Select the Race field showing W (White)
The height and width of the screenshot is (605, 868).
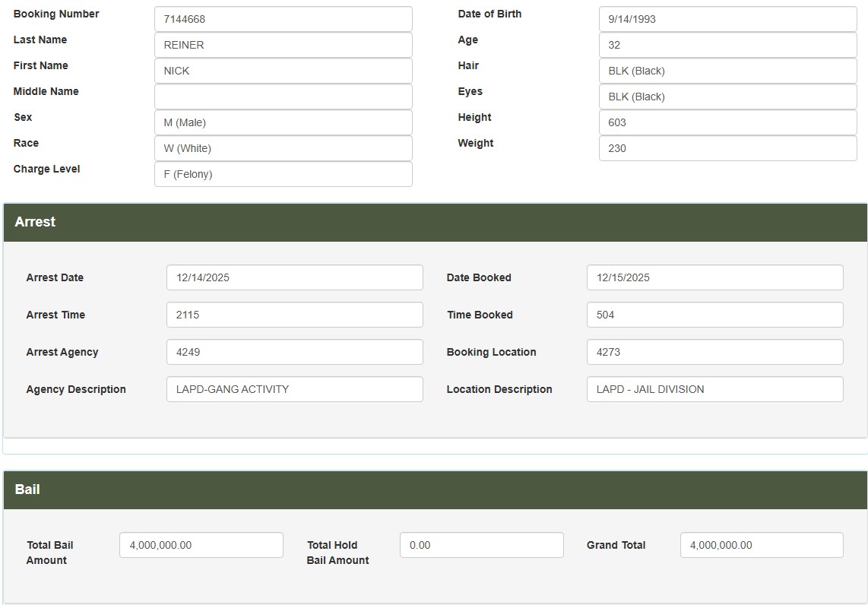click(283, 148)
